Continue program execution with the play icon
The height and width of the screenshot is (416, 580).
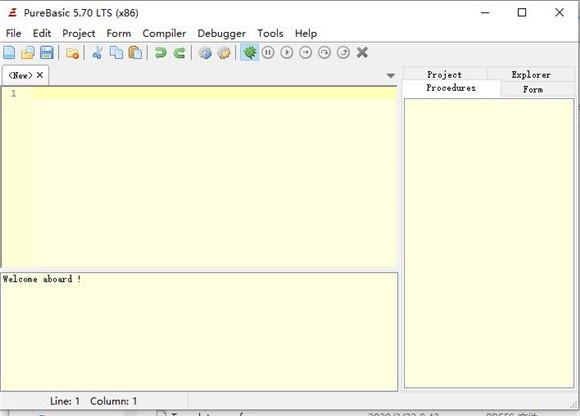point(287,53)
